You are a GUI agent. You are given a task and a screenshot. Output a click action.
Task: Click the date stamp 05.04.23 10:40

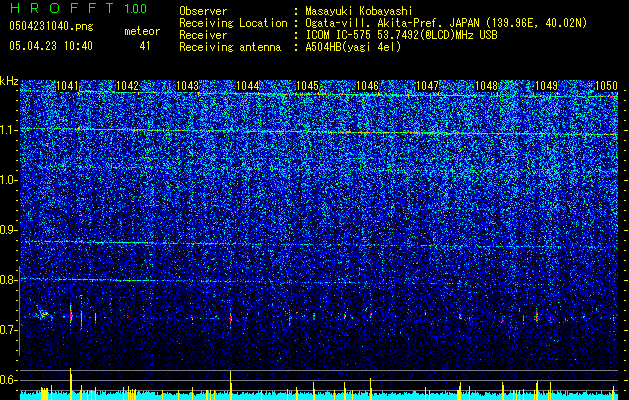click(51, 46)
